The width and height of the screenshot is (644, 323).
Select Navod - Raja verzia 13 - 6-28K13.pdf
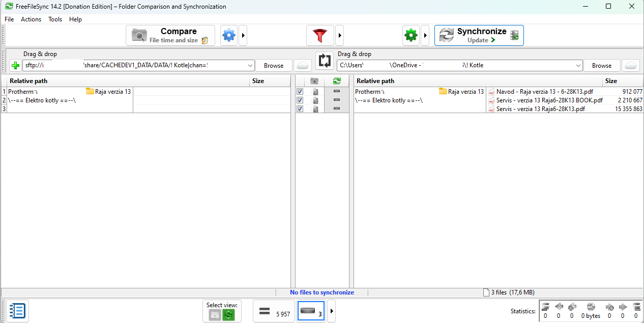click(x=544, y=92)
